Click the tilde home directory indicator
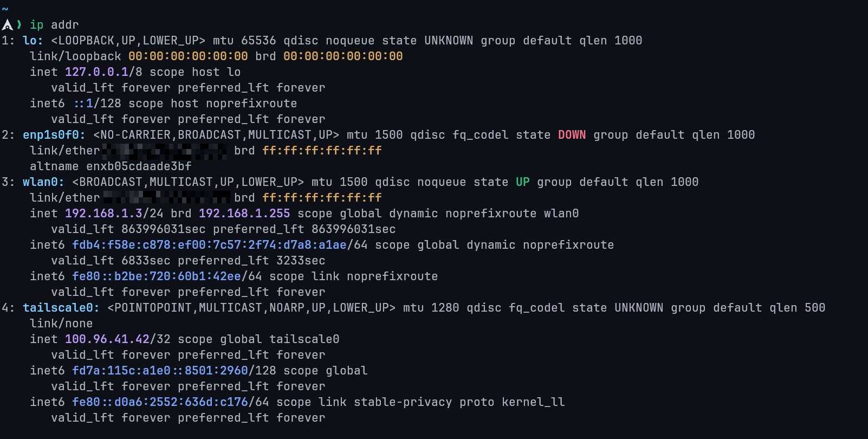The height and width of the screenshot is (439, 868). point(5,9)
